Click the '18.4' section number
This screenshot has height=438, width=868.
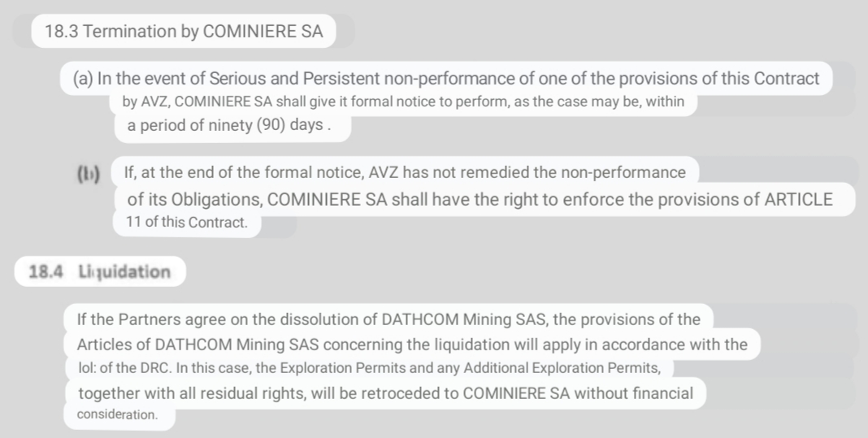(x=46, y=271)
